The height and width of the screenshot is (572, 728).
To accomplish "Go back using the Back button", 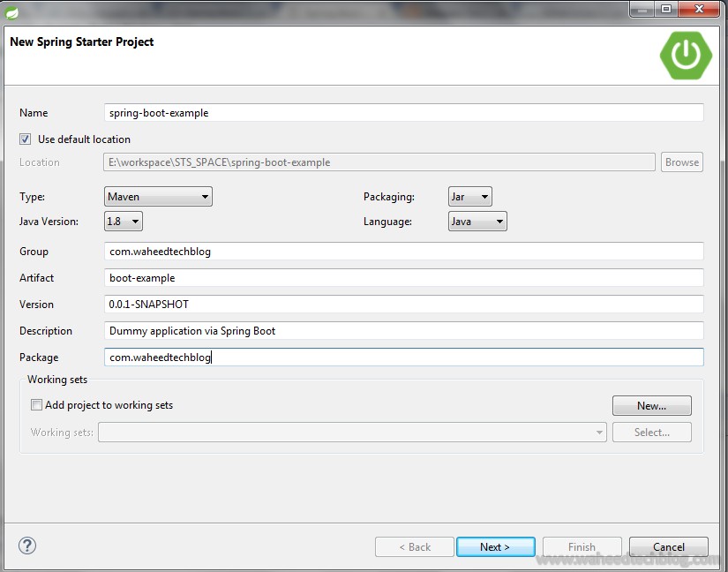I will (x=414, y=546).
